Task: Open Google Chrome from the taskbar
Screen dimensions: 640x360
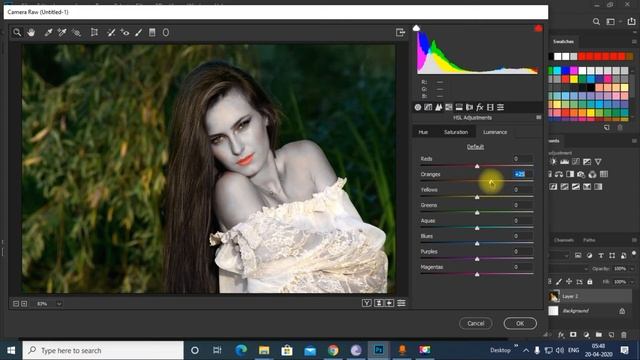Action: click(x=333, y=350)
